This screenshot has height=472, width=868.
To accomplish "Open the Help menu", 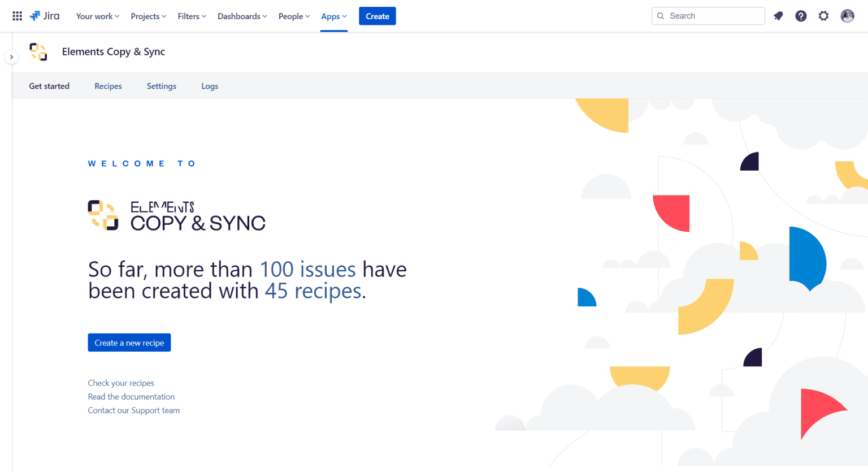I will tap(801, 16).
